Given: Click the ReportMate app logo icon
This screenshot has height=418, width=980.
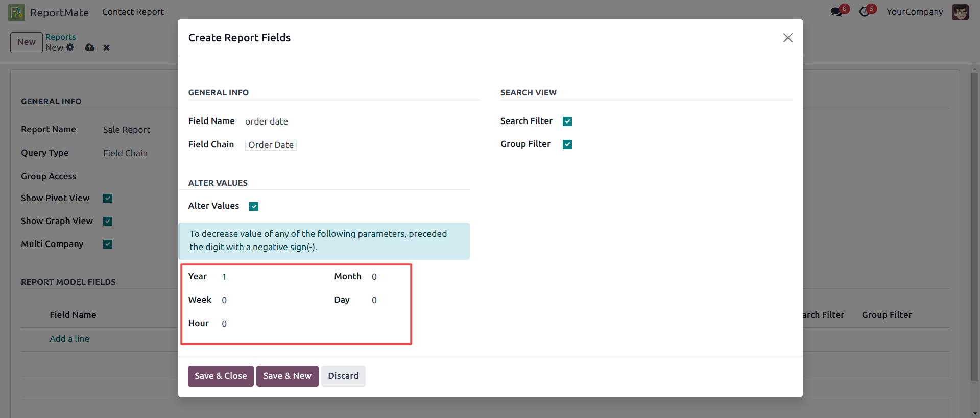Looking at the screenshot, I should point(16,12).
